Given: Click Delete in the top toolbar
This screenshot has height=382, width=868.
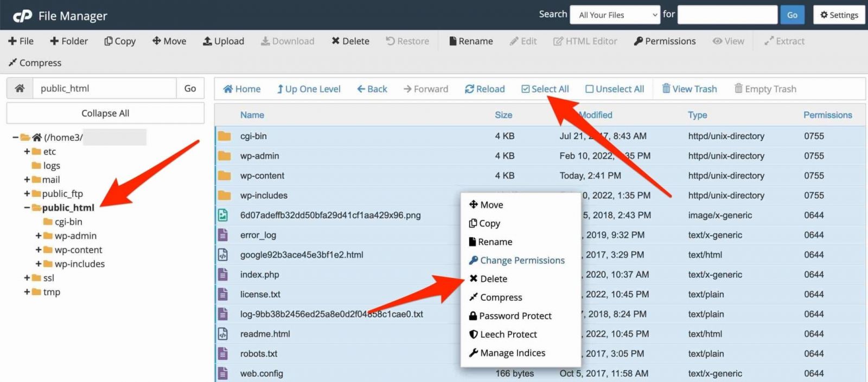Looking at the screenshot, I should point(350,41).
